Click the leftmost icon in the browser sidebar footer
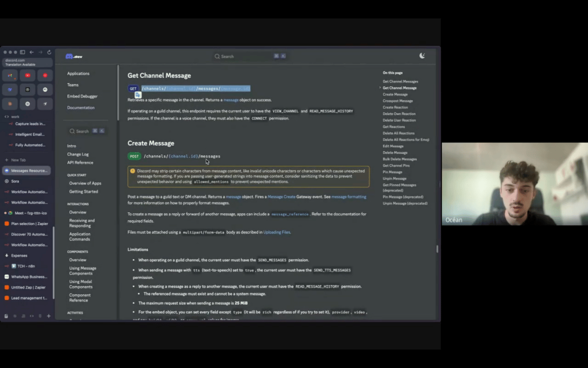The height and width of the screenshot is (368, 588). tap(6, 316)
